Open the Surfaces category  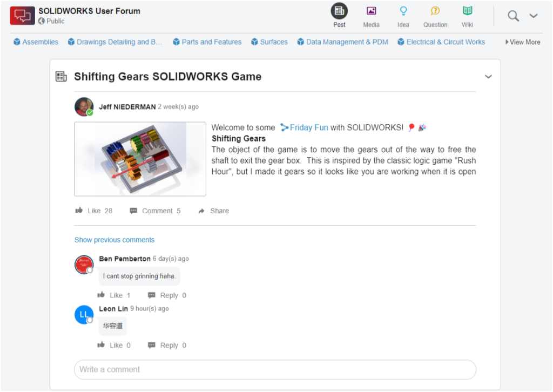pyautogui.click(x=269, y=41)
